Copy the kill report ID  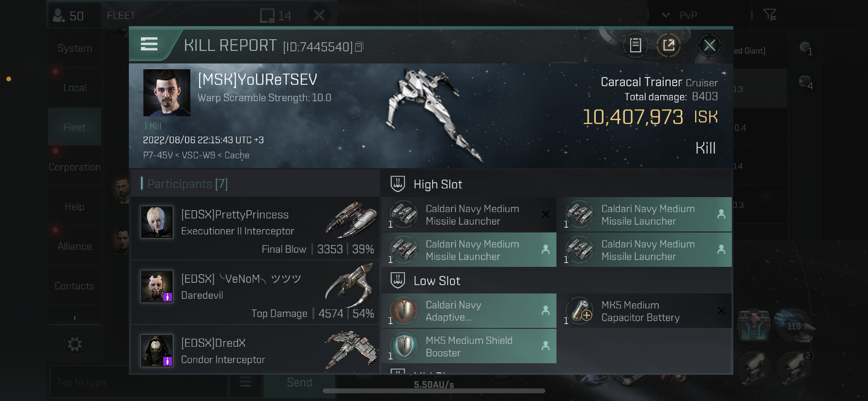pos(359,47)
